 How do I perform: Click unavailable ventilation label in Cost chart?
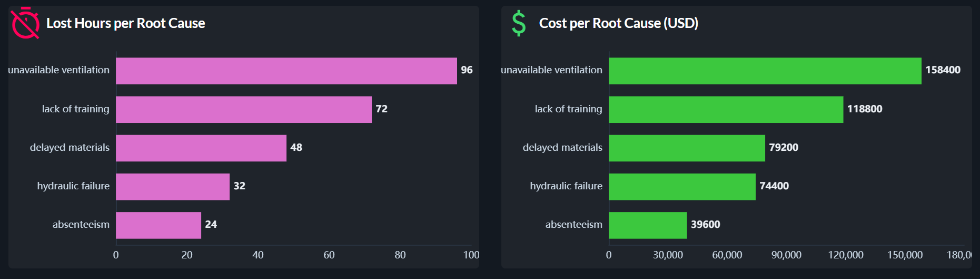551,70
